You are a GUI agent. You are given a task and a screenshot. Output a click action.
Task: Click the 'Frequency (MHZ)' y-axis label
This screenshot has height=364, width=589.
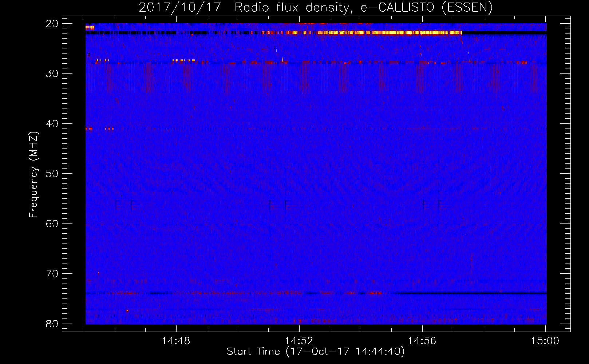click(33, 175)
